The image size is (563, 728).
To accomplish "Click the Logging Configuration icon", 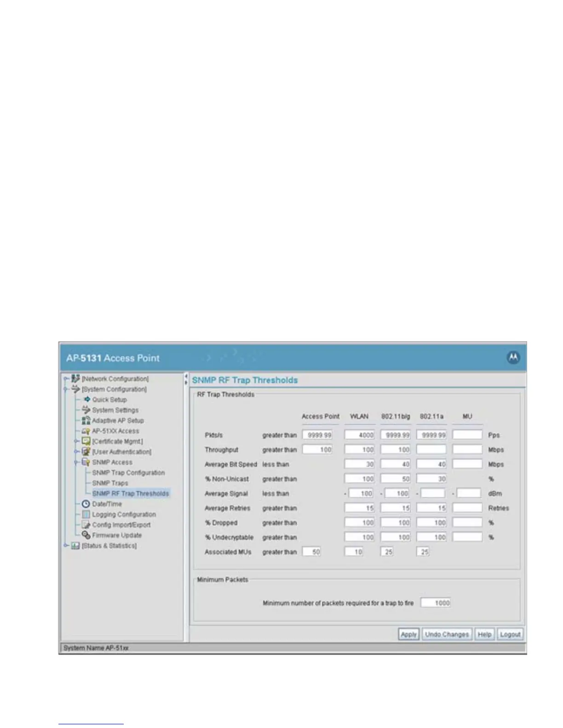I will coord(86,514).
